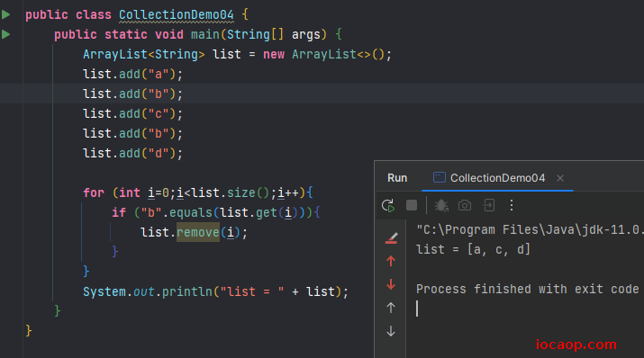Click the for loop keyword
The height and width of the screenshot is (358, 644).
[94, 192]
